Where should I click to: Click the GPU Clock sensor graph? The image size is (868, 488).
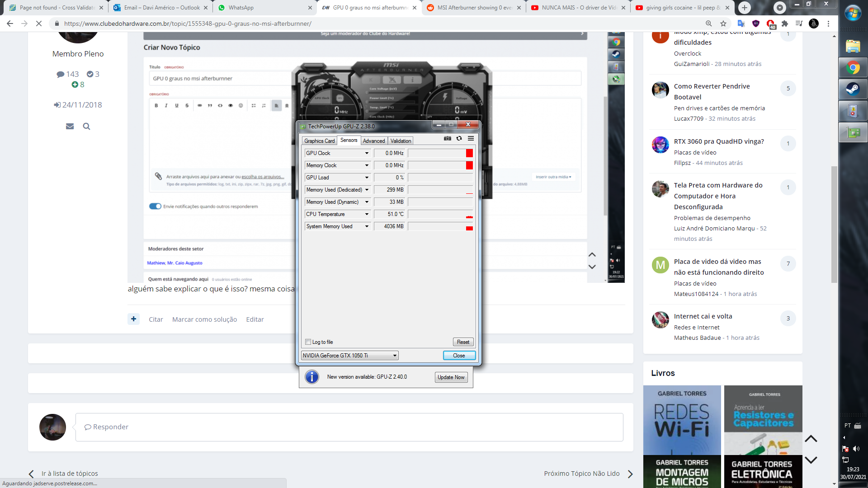click(440, 153)
